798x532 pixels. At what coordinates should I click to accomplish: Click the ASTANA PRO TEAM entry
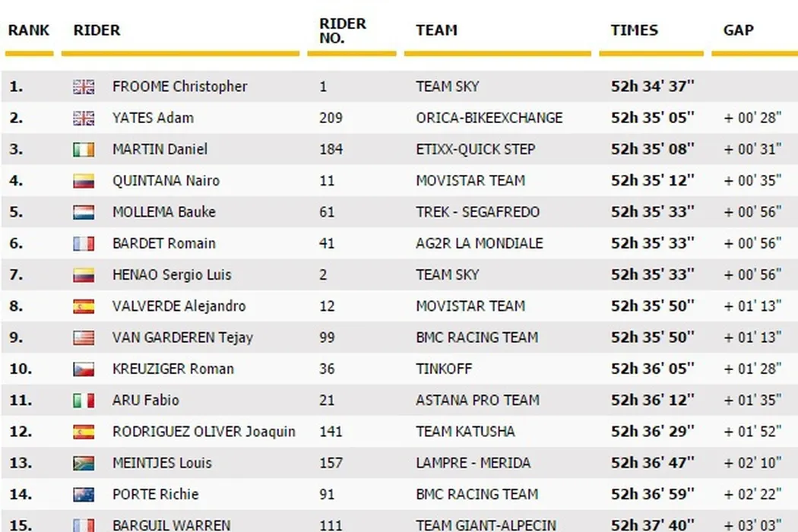477,401
